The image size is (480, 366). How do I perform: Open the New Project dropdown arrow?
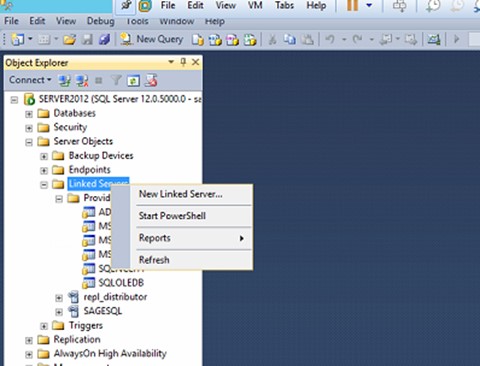point(30,39)
